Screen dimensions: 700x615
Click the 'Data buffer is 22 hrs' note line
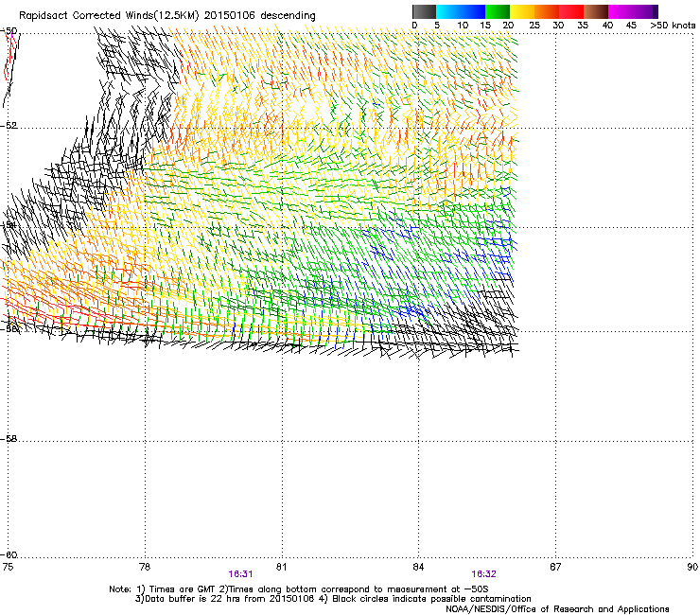(x=333, y=599)
